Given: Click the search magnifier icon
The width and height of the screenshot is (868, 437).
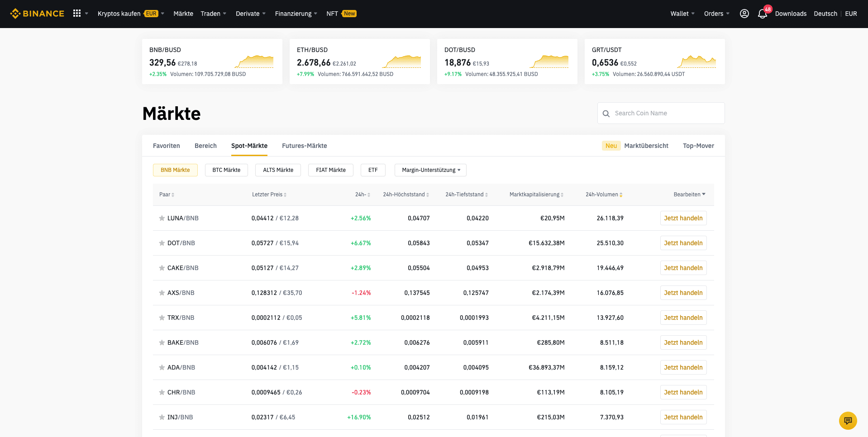Looking at the screenshot, I should 606,114.
